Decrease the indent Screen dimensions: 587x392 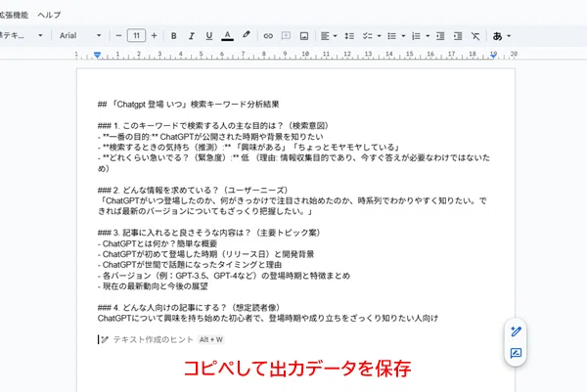pyautogui.click(x=440, y=36)
